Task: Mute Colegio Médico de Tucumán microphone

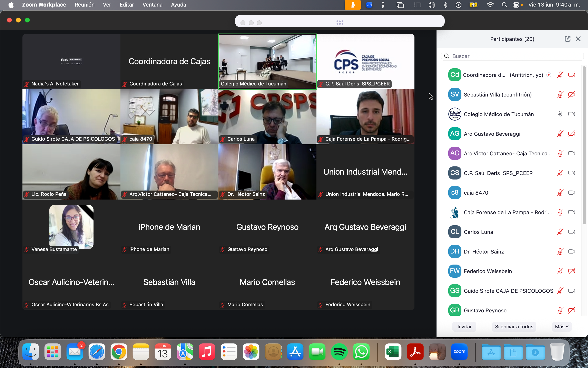Action: (x=560, y=114)
